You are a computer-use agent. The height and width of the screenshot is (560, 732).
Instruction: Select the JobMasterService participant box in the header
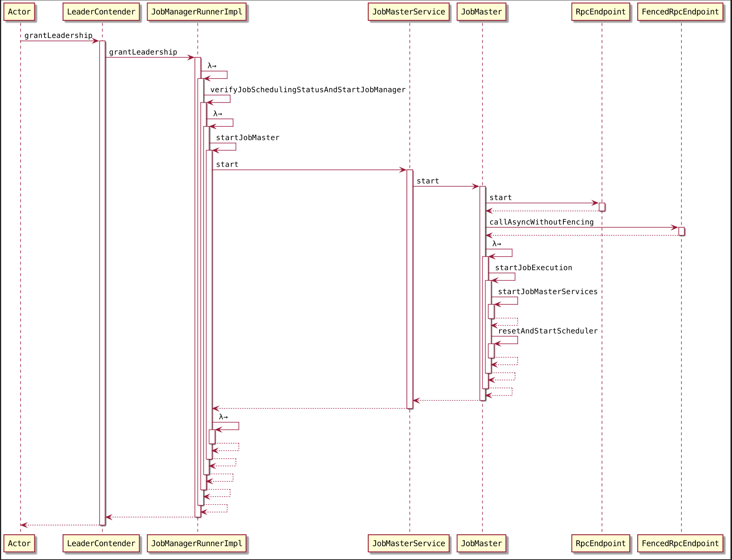coord(409,12)
